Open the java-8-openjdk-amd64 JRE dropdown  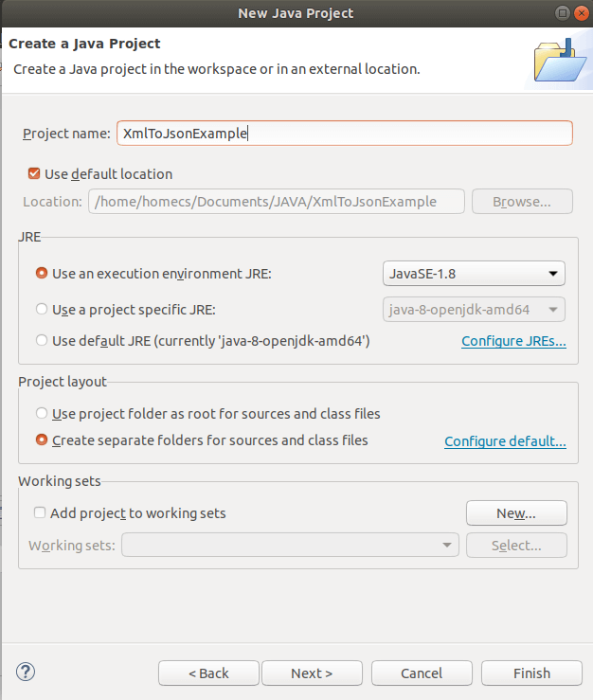473,310
